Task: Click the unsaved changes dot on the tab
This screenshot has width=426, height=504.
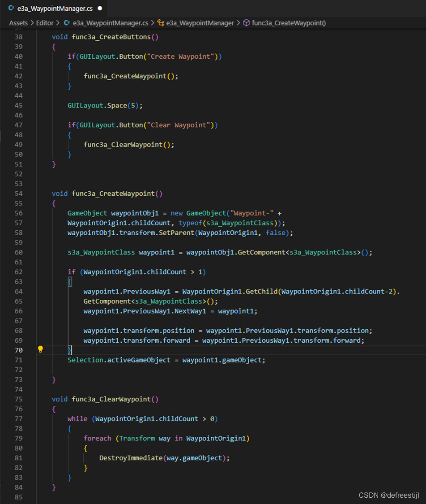Action: click(x=99, y=8)
